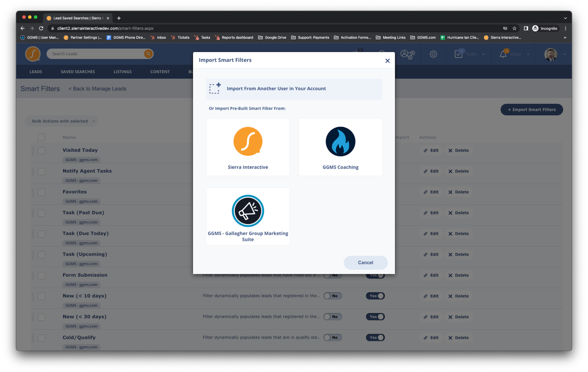Image resolution: width=588 pixels, height=372 pixels.
Task: Open Bulk Actions with selected dropdown
Action: click(x=62, y=121)
